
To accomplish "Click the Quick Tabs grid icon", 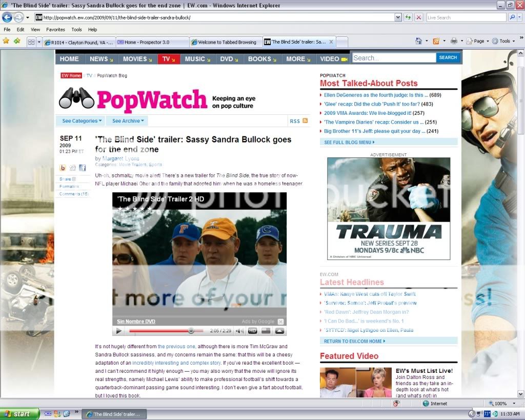I will [31, 42].
